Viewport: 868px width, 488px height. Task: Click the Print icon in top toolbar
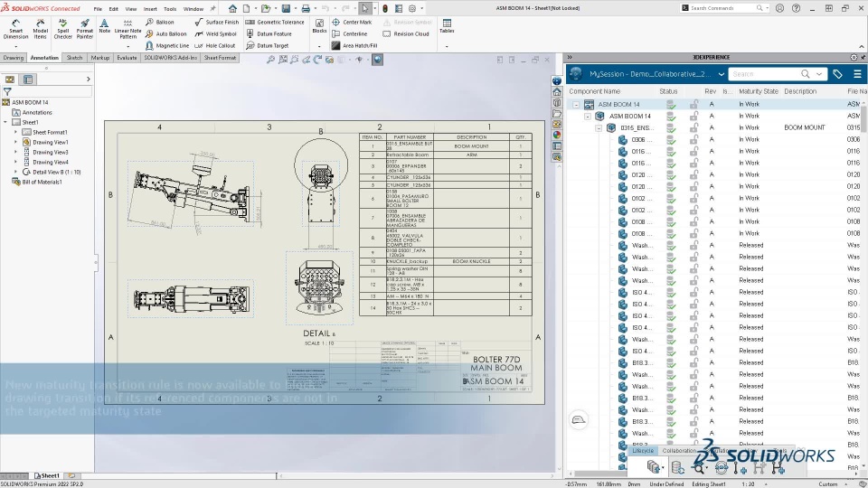click(x=305, y=8)
